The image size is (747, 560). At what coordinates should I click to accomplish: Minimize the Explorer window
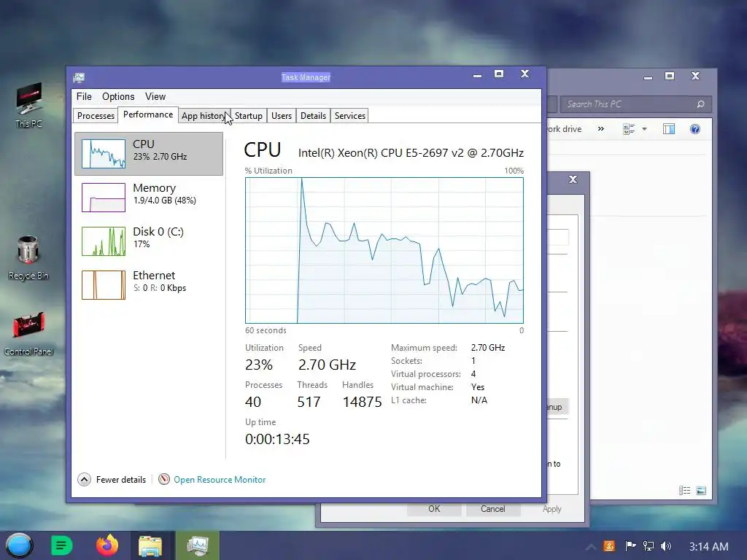click(x=648, y=77)
